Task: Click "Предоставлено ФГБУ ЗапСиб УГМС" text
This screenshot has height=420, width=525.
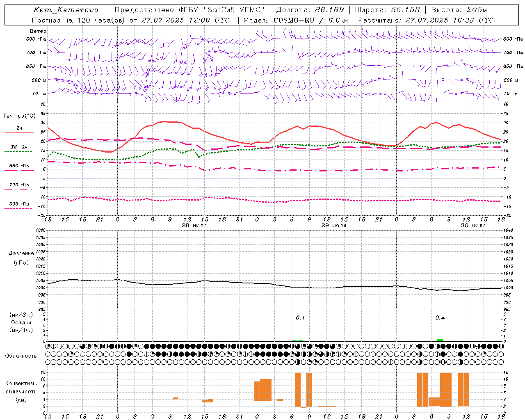Action: pyautogui.click(x=189, y=10)
